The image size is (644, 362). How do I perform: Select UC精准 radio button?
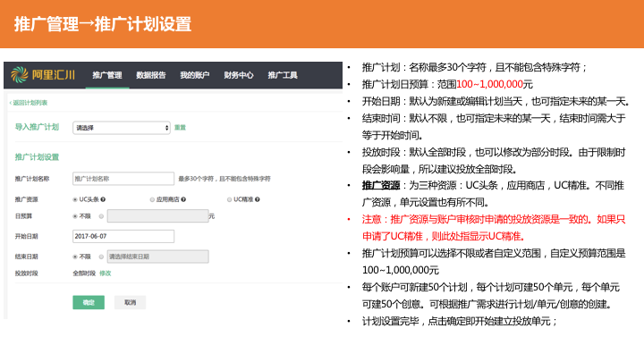pyautogui.click(x=230, y=199)
